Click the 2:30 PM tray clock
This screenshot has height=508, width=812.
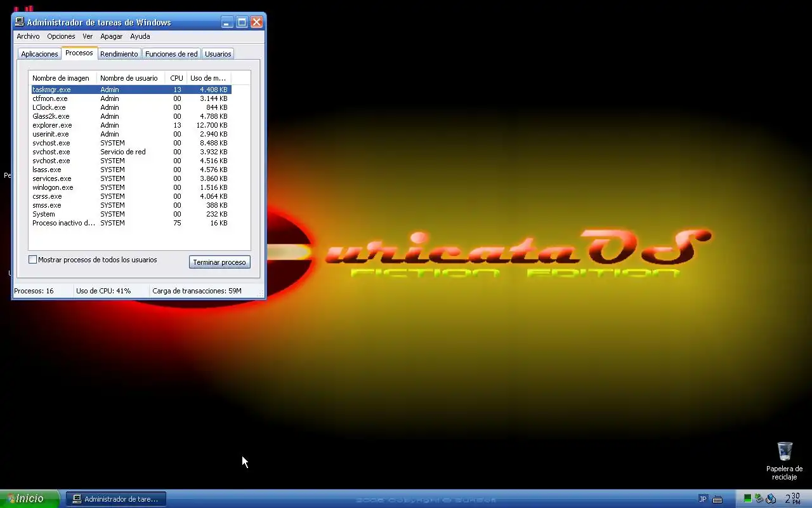click(793, 498)
